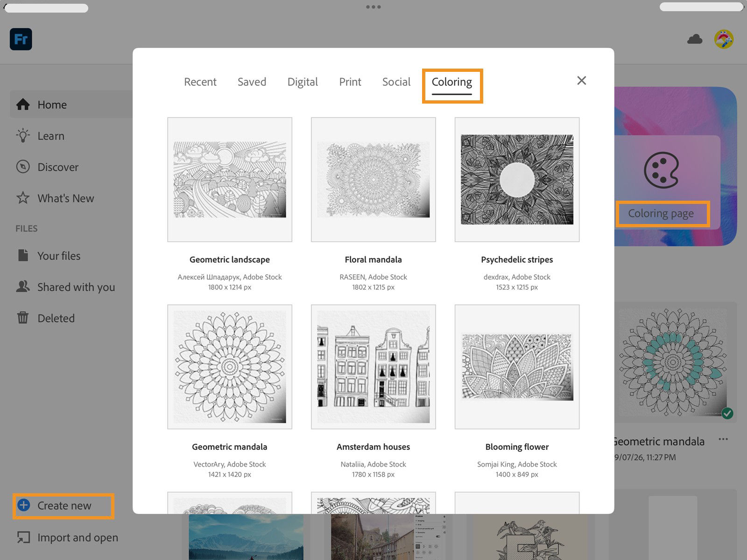Click 'Nataliia, Adobe Stock' credit text
The width and height of the screenshot is (747, 560).
point(373,464)
